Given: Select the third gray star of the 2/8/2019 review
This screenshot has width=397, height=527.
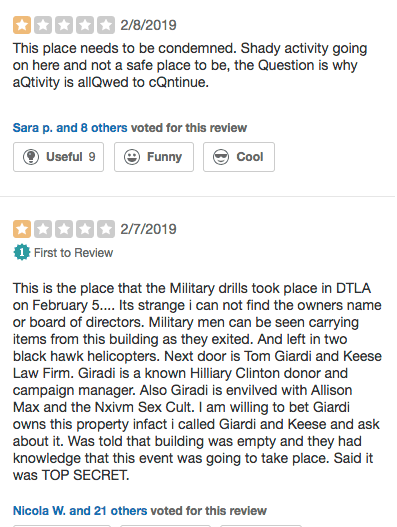Looking at the screenshot, I should [64, 25].
